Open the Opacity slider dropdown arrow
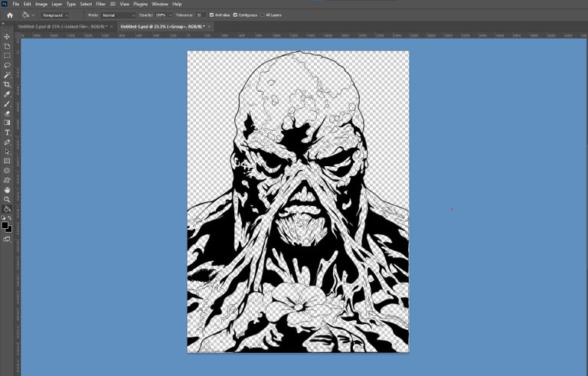588x376 pixels. pyautogui.click(x=170, y=15)
